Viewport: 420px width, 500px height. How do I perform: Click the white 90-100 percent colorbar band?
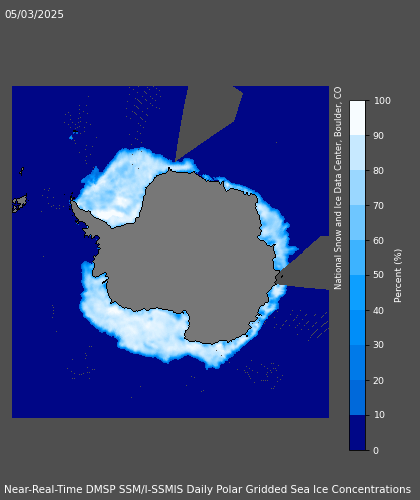[357, 118]
